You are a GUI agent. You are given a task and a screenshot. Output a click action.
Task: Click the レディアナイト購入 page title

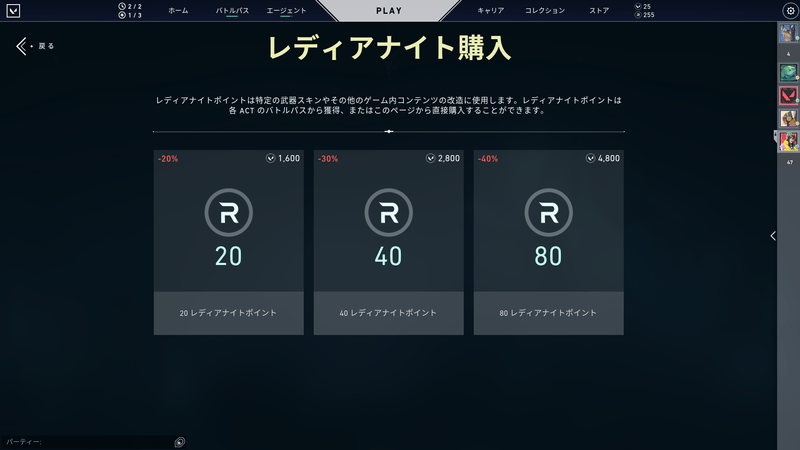click(389, 48)
